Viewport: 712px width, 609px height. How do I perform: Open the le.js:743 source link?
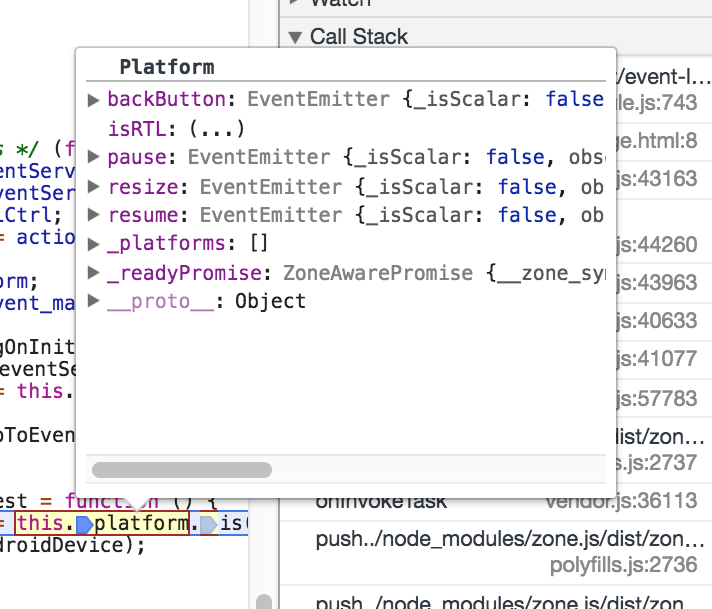pos(657,103)
